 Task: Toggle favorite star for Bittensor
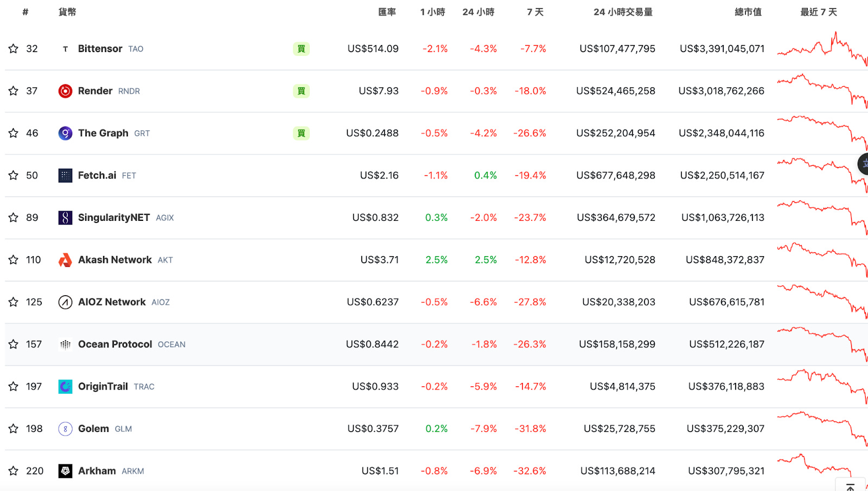(14, 49)
